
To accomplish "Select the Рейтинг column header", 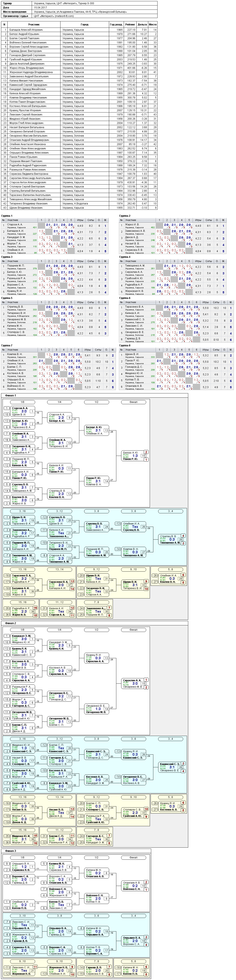I will pyautogui.click(x=130, y=24).
